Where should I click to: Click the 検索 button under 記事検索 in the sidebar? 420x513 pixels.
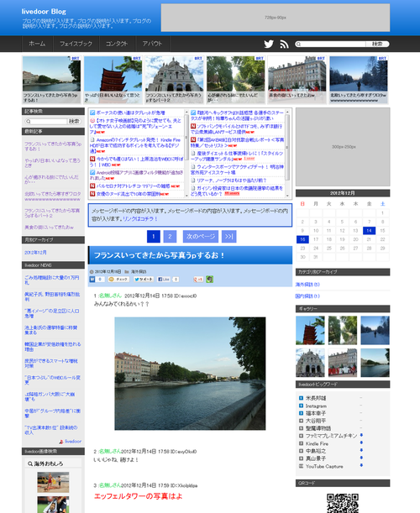click(x=74, y=122)
